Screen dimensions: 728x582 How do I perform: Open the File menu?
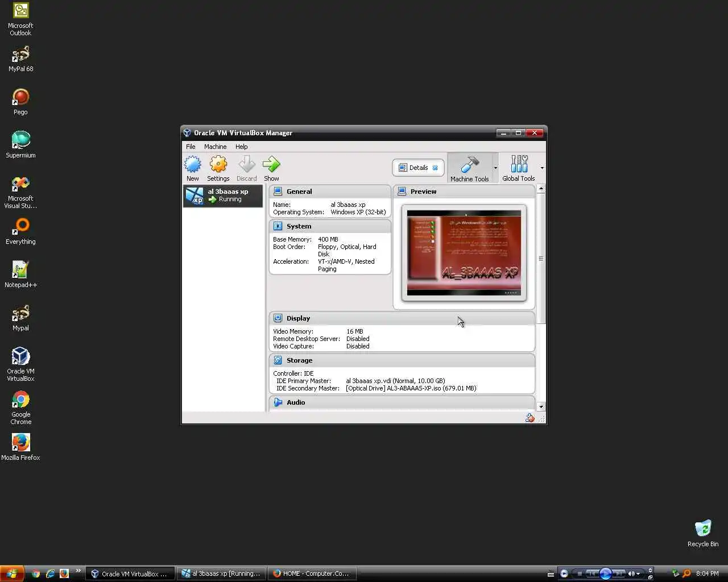pyautogui.click(x=191, y=147)
